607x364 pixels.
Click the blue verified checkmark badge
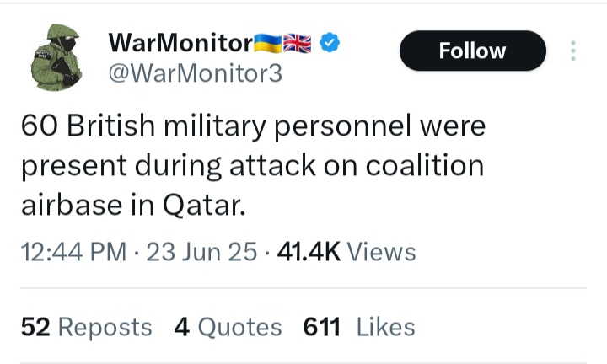(x=330, y=42)
